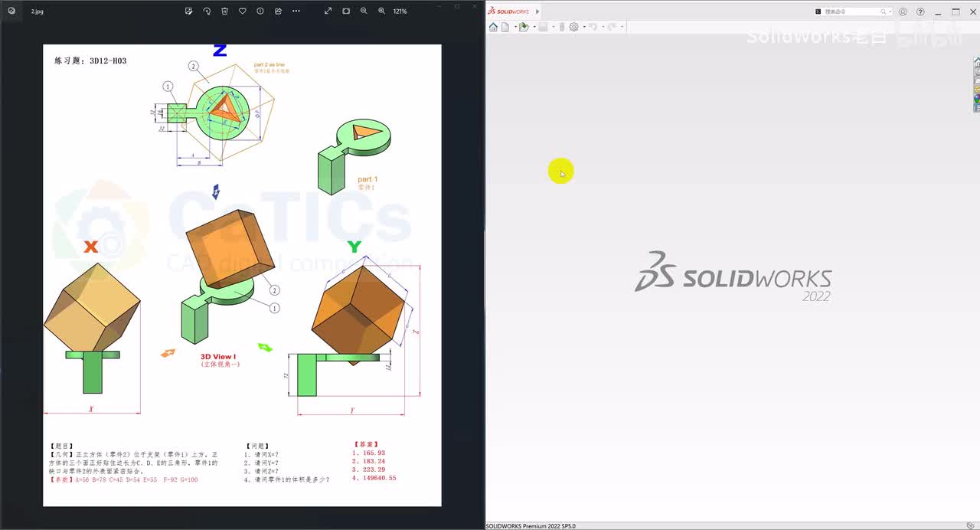The image size is (980, 530).
Task: Zoom in on the image in Photos
Action: 382,11
